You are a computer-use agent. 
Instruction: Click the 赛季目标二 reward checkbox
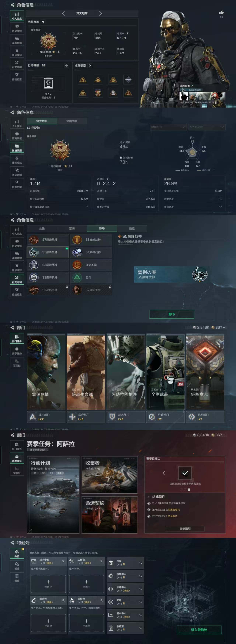185,473
